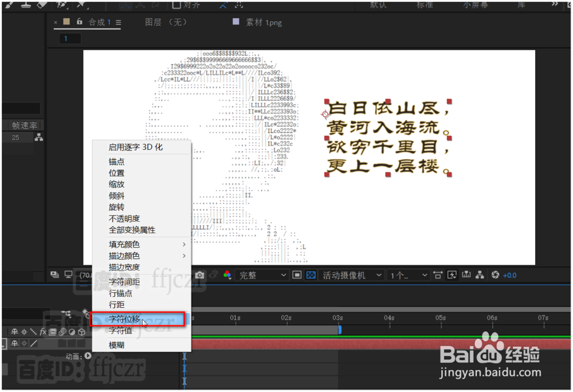The height and width of the screenshot is (392, 573).
Task: Toggle the lock on 合成 1 tab
Action: coord(79,22)
